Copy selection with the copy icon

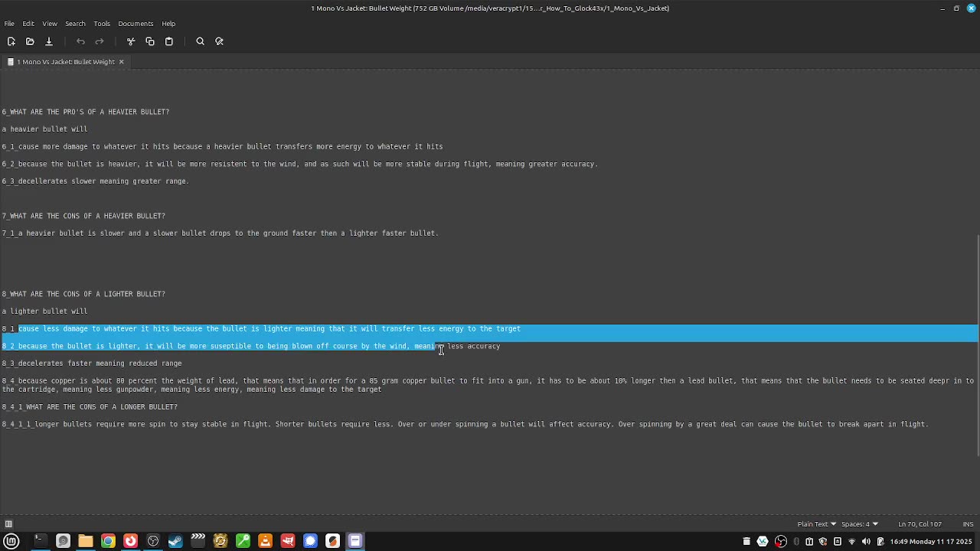pyautogui.click(x=150, y=41)
